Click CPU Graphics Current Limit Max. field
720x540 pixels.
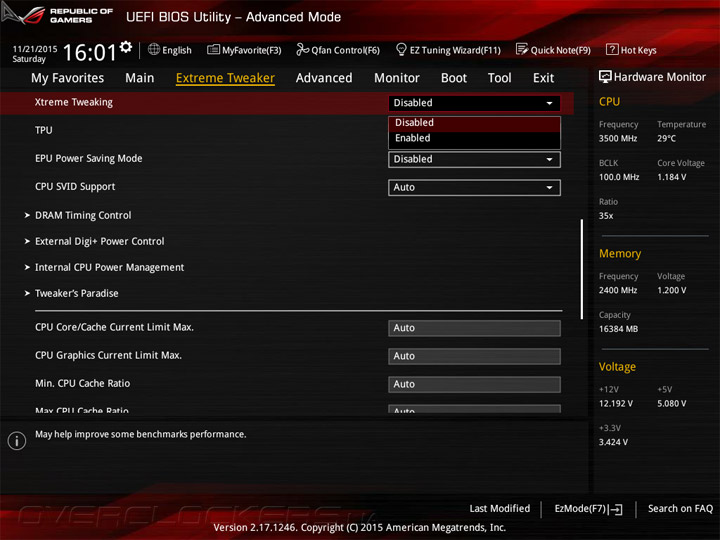474,356
